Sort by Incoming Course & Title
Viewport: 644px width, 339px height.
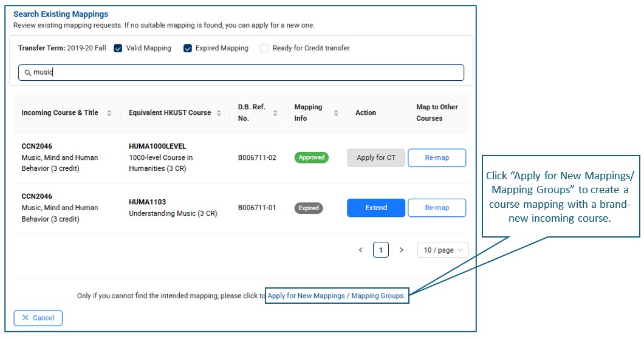(109, 112)
